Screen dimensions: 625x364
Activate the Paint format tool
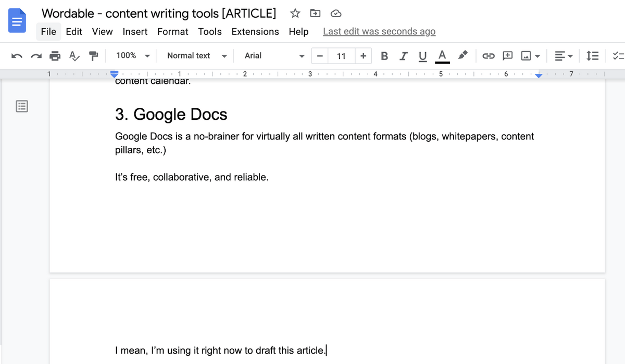pos(94,56)
